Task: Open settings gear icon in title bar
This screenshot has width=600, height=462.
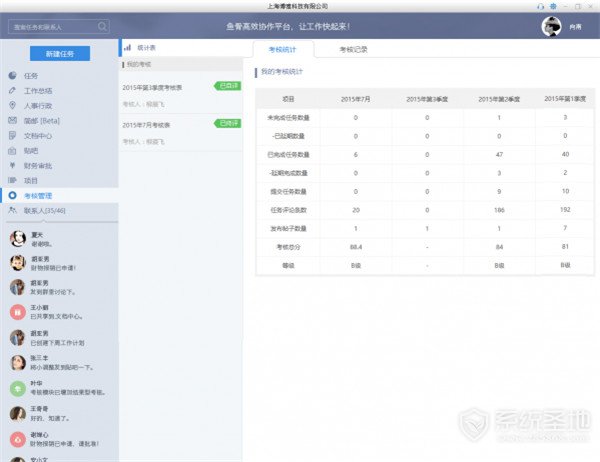Action: tap(553, 7)
